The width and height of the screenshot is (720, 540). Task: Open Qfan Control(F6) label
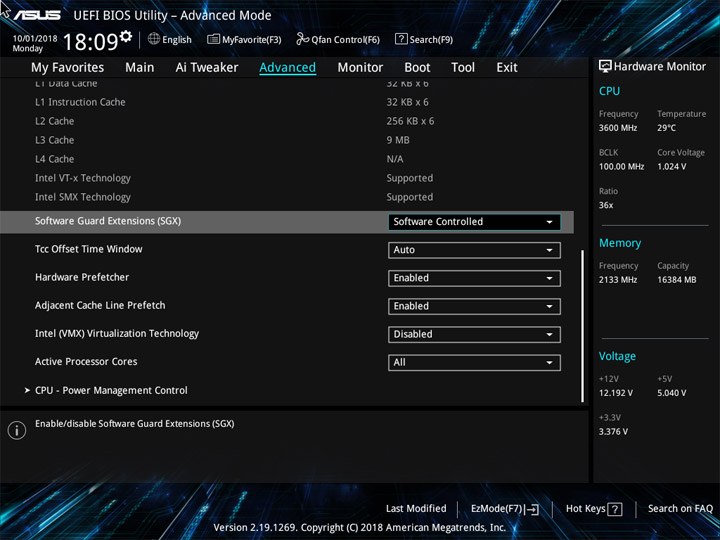345,39
